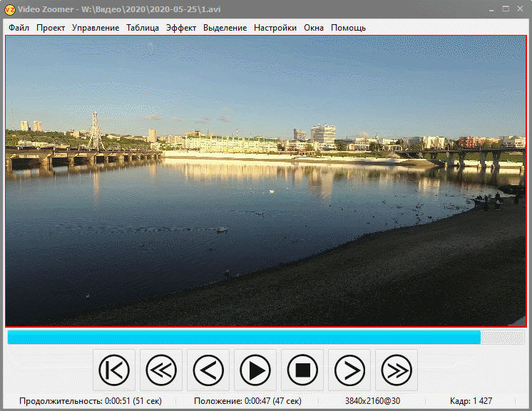
Task: Minimize the Video Zoomer window
Action: click(x=491, y=9)
